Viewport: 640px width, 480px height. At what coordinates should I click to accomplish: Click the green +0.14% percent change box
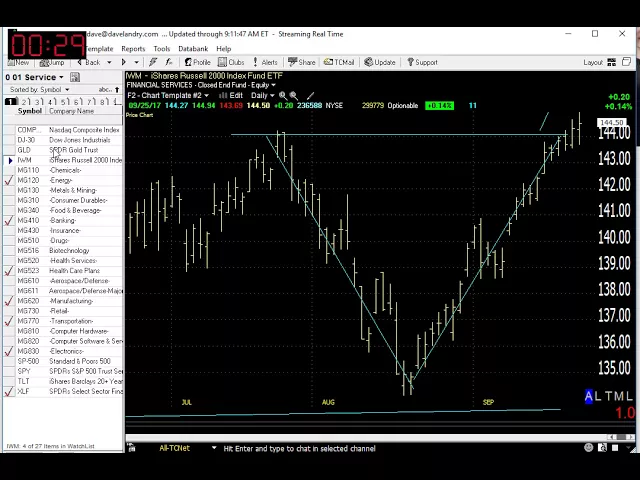(x=439, y=106)
